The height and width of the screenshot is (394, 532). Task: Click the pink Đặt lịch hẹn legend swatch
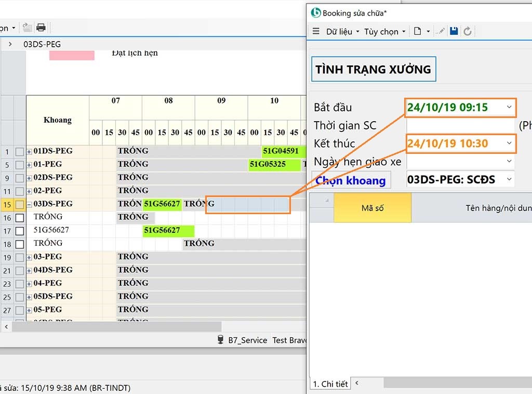(72, 55)
